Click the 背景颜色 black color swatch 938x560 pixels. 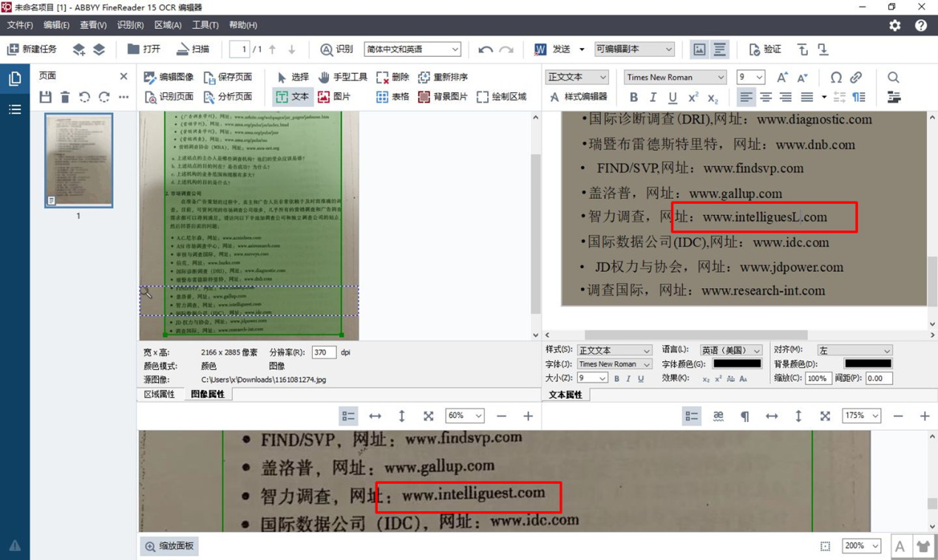click(x=868, y=363)
